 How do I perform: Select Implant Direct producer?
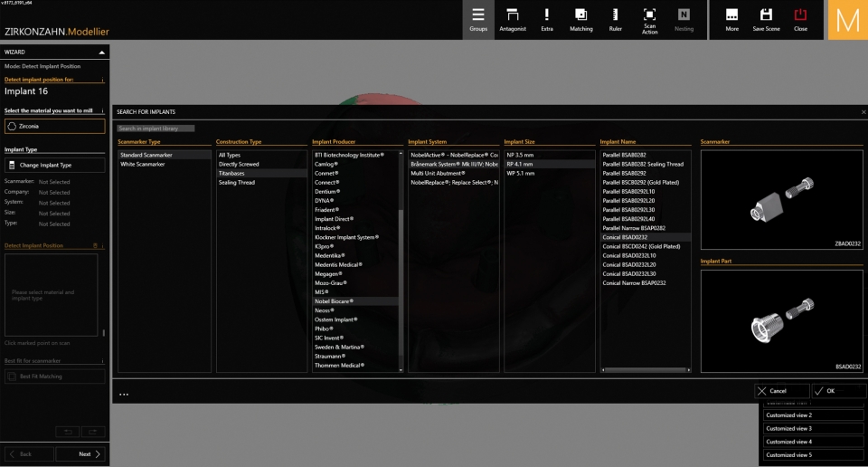click(x=355, y=219)
